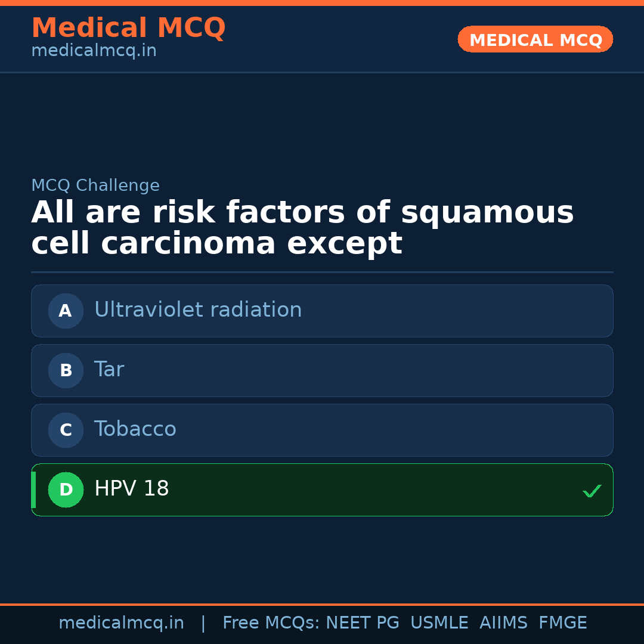This screenshot has width=644, height=644.
Task: Select the "HPV 18" answer text
Action: tap(132, 489)
